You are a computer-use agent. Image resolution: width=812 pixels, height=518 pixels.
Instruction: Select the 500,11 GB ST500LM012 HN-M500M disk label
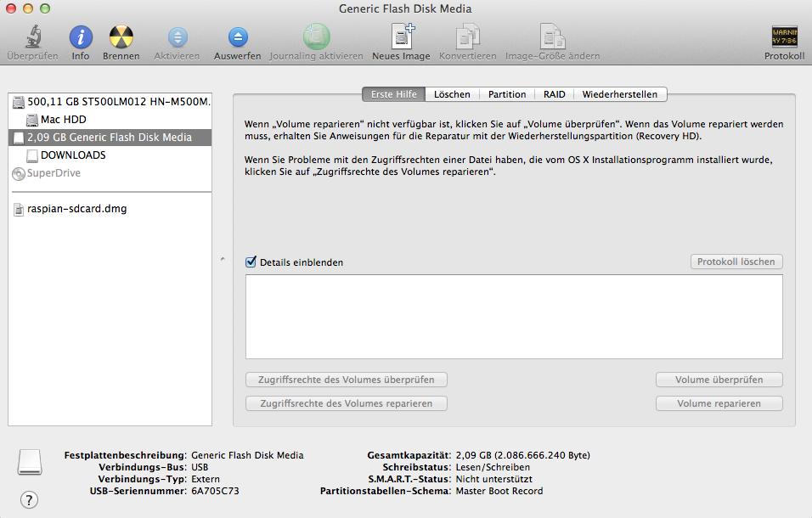pos(119,102)
